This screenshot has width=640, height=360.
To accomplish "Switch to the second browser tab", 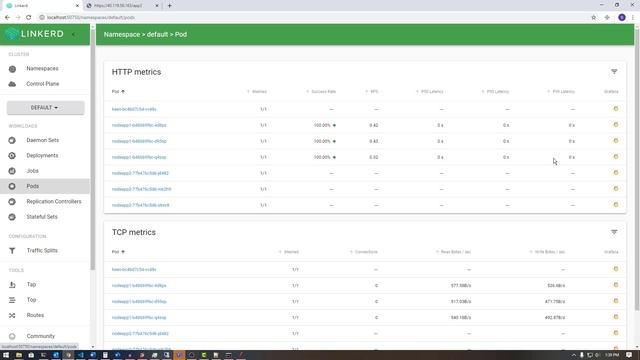I will point(122,6).
